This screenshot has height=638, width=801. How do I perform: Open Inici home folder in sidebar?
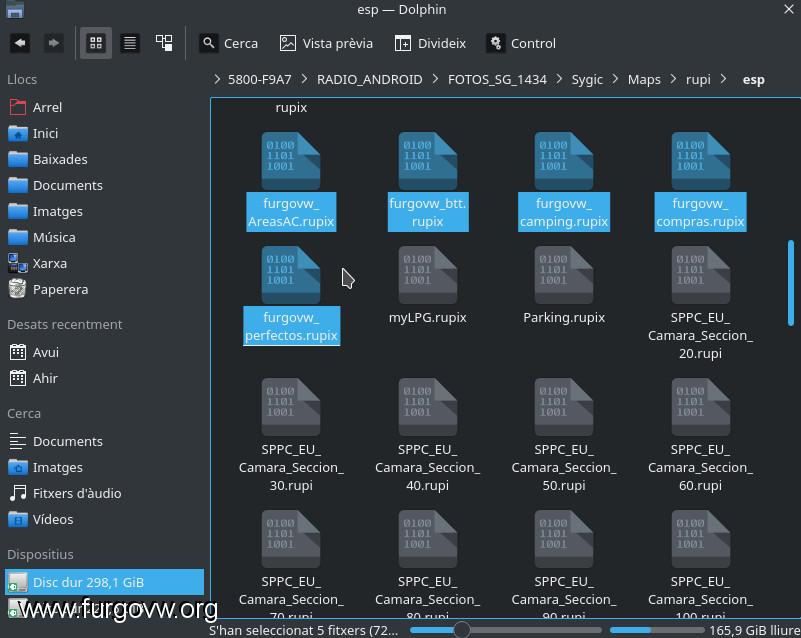105,133
